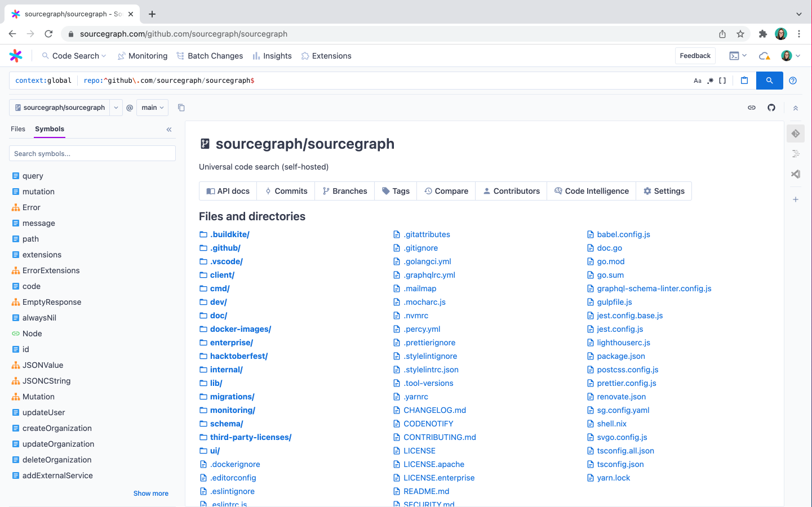Click the Search symbols input field
Screen dimensions: 812x507
(92, 153)
